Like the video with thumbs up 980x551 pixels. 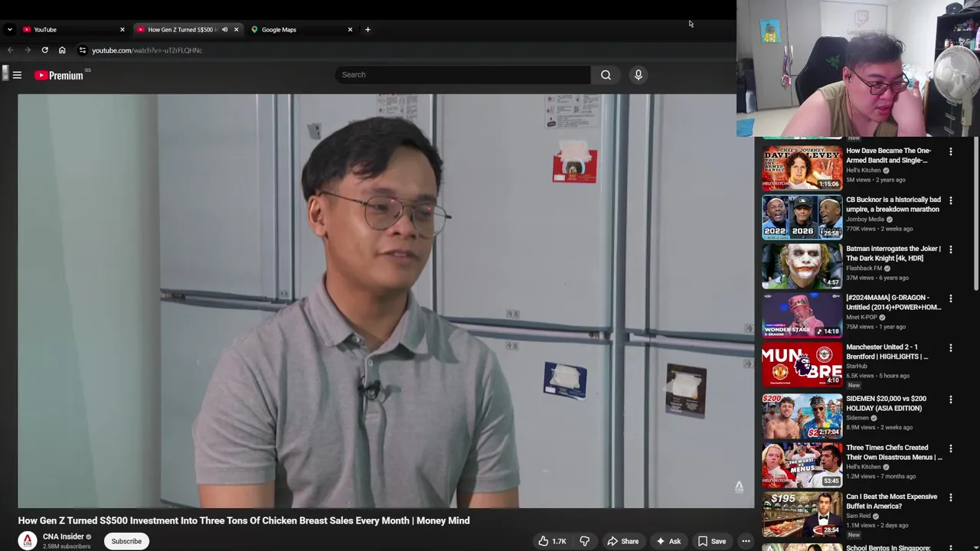pos(551,541)
